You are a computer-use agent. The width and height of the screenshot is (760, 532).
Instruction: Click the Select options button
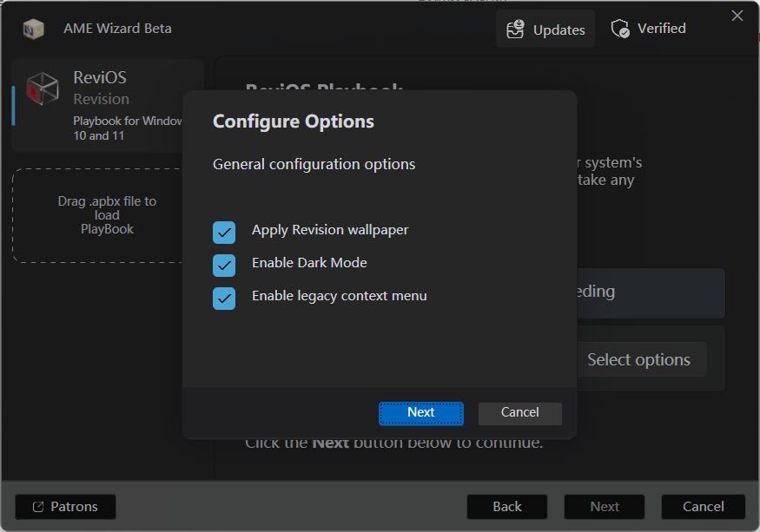tap(638, 359)
